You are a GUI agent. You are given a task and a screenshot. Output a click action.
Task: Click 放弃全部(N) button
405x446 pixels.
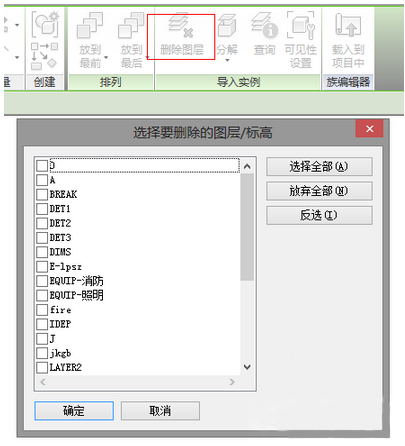pos(319,191)
